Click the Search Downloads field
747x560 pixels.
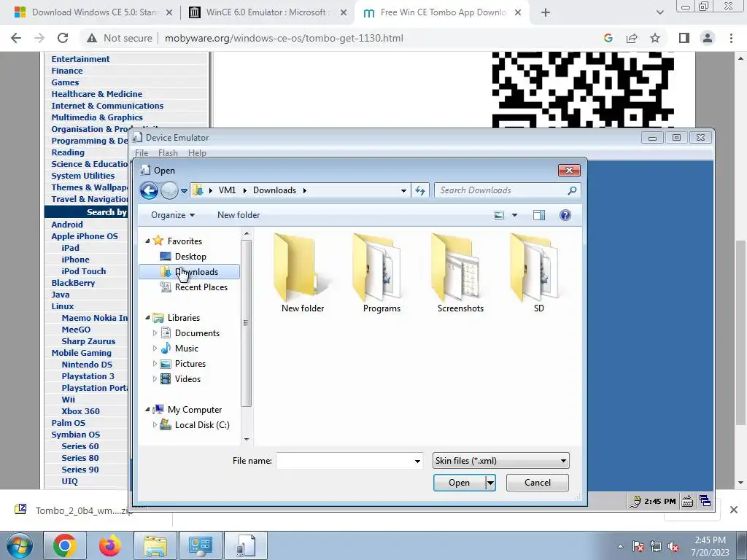tap(507, 190)
